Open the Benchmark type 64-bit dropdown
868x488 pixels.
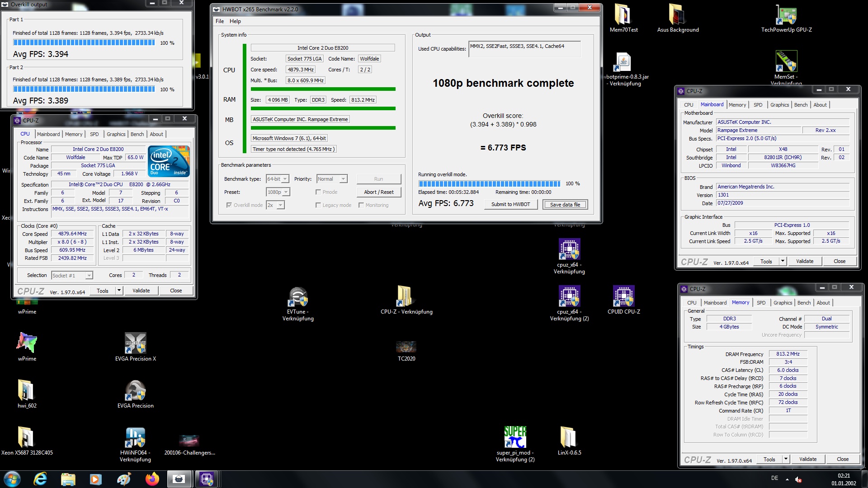278,179
